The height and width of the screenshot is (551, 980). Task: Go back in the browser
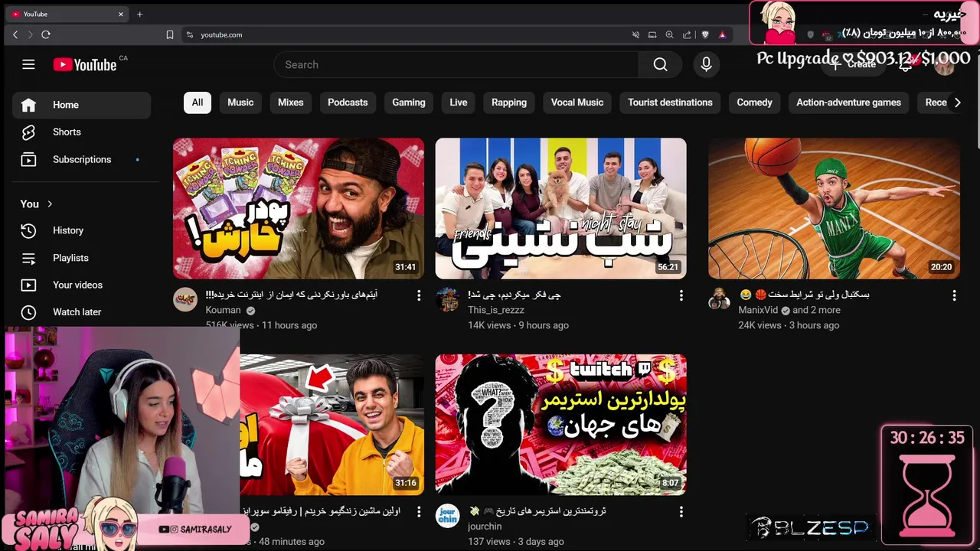[x=15, y=34]
